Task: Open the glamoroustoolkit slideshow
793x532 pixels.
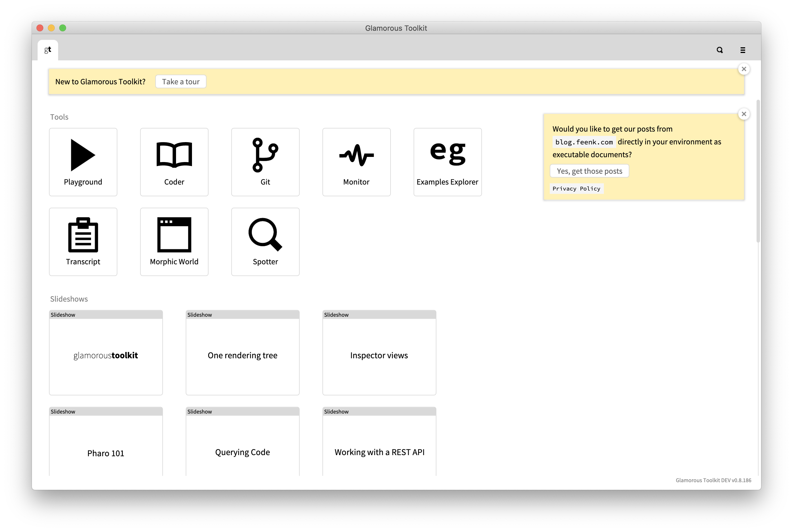Action: tap(106, 353)
